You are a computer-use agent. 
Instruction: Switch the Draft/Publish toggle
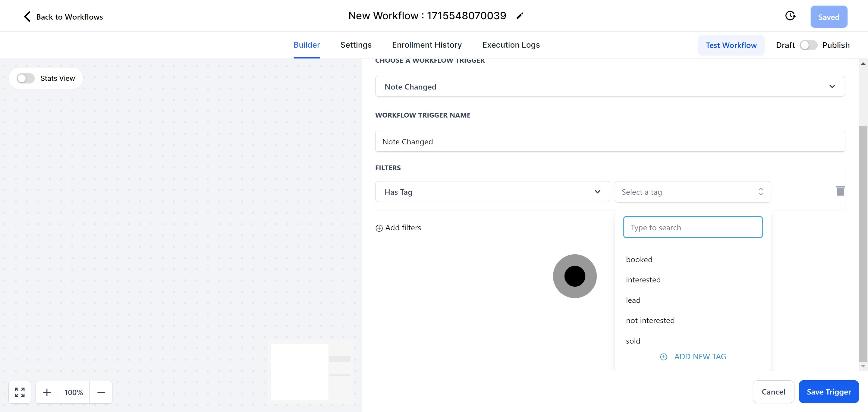tap(808, 45)
